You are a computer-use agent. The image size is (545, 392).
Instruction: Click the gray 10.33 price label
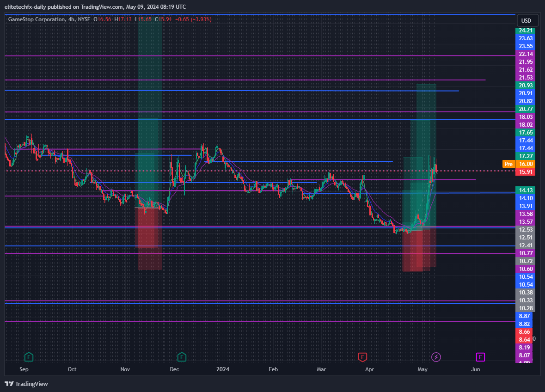(526, 300)
